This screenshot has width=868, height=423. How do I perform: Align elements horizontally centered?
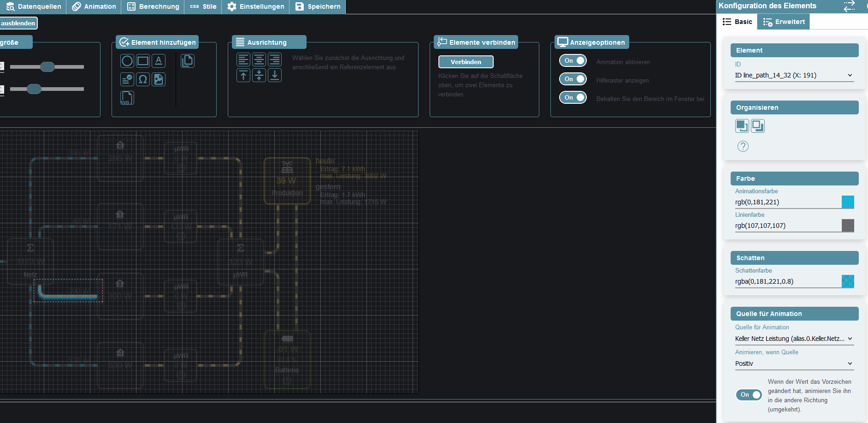[x=259, y=60]
